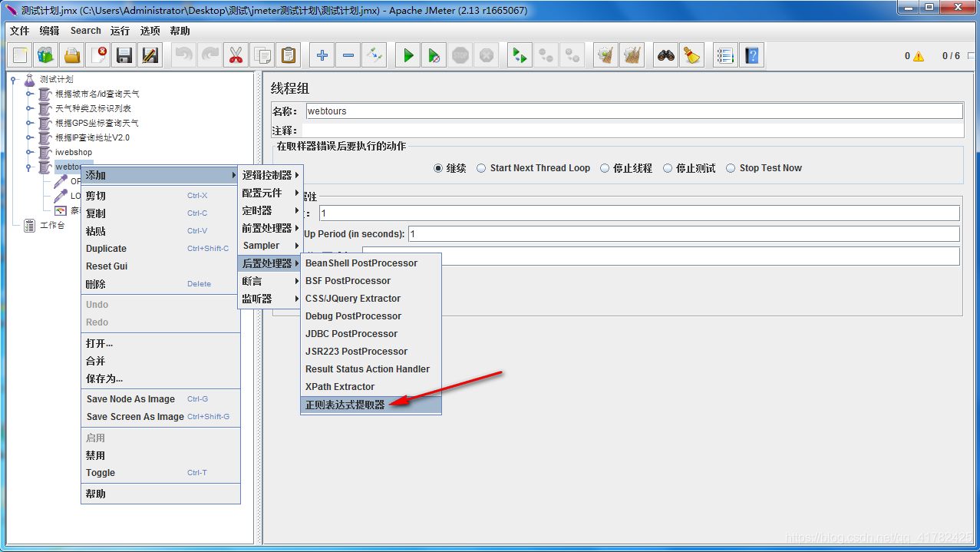Start the test with green play icon
This screenshot has height=552, width=980.
(408, 55)
